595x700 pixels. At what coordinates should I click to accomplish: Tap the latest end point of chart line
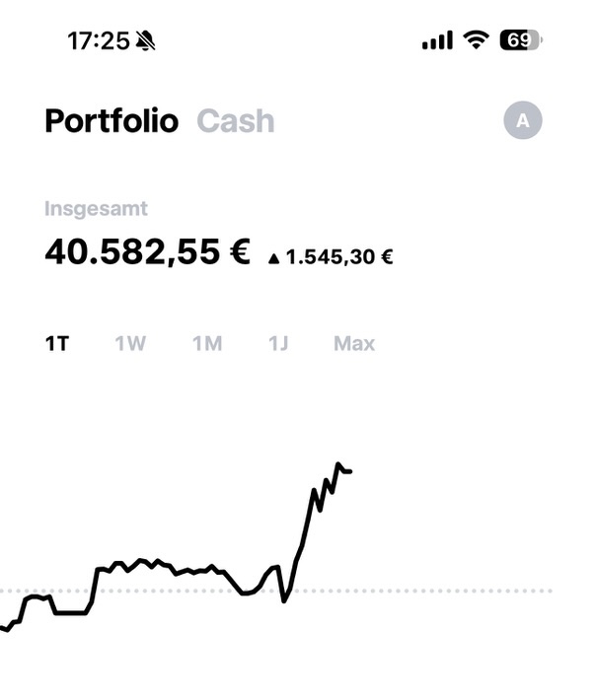click(350, 472)
